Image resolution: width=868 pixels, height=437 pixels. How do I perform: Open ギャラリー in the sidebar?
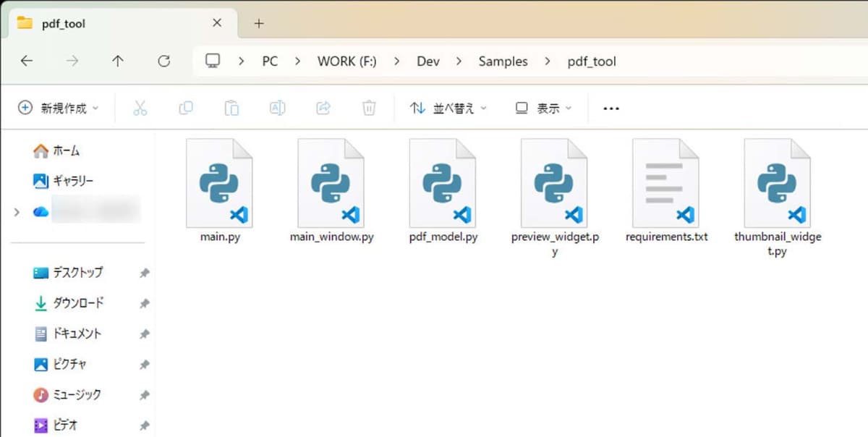(64, 180)
